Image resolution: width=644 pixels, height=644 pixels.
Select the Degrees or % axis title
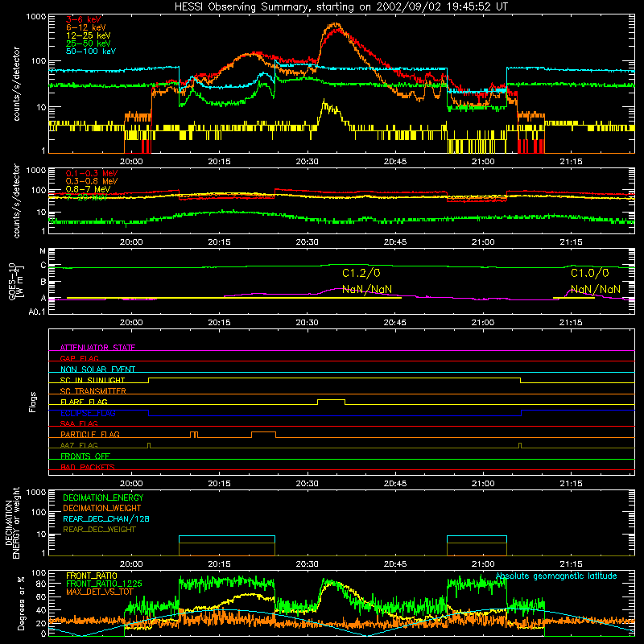(x=21, y=603)
